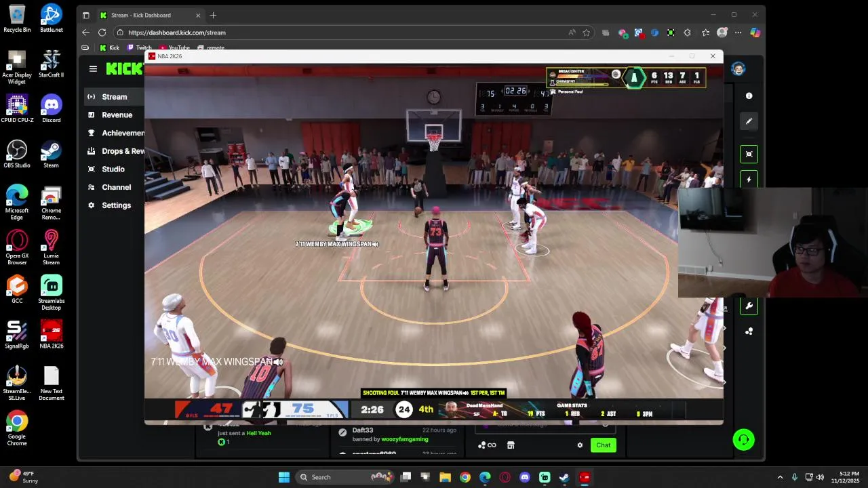Click the browser address bar URL
The width and height of the screenshot is (868, 488).
coord(176,33)
